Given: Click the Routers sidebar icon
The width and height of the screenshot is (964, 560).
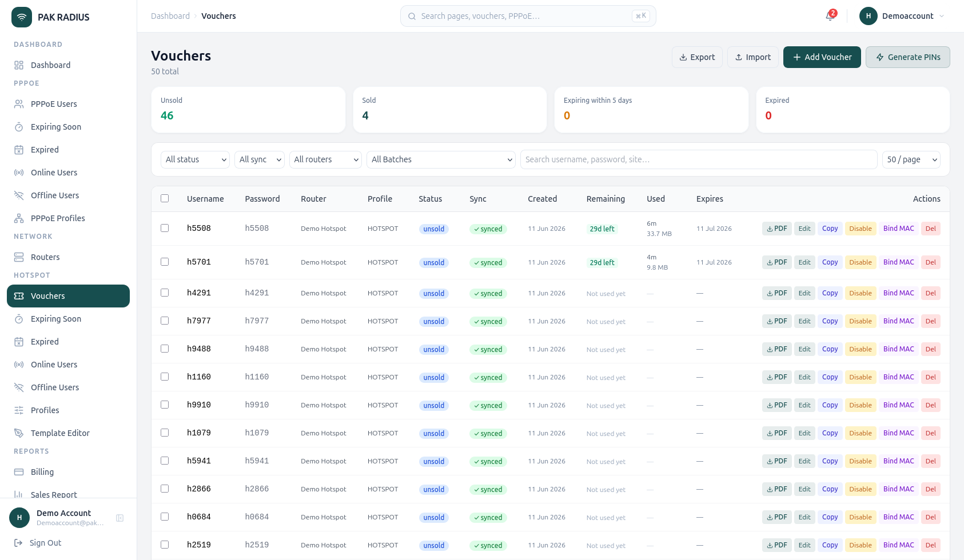Looking at the screenshot, I should (19, 257).
